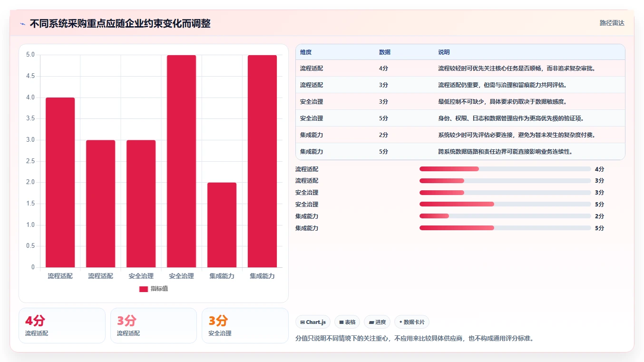Click the 路径雷达 label in the header
The image size is (644, 362).
coord(612,23)
